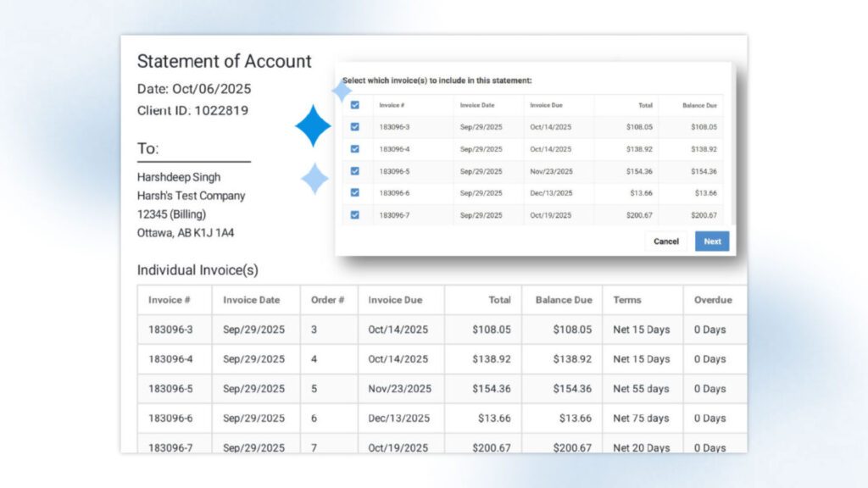This screenshot has height=488, width=868.
Task: Sort by Invoice Date column in the dialog
Action: pos(477,105)
